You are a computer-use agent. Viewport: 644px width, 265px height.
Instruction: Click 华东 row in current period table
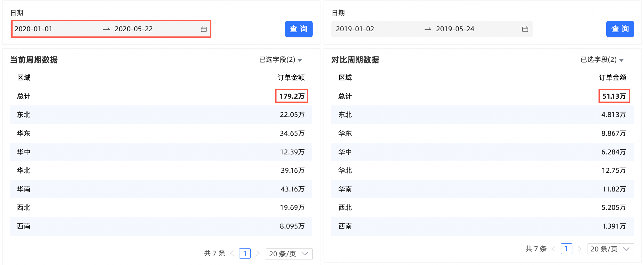coord(161,133)
